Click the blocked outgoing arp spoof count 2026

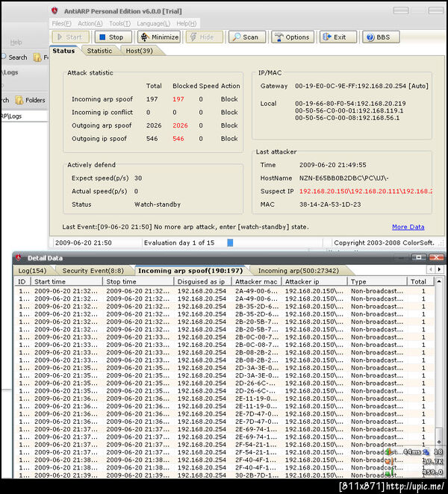pos(180,125)
